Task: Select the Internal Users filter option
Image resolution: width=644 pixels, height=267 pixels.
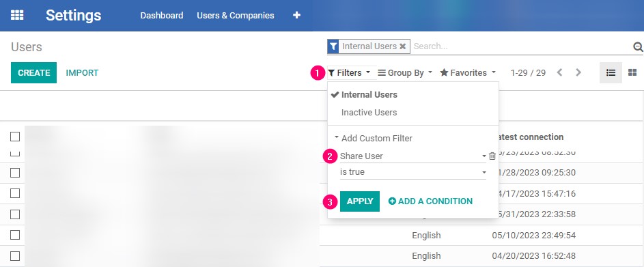Action: pyautogui.click(x=369, y=95)
